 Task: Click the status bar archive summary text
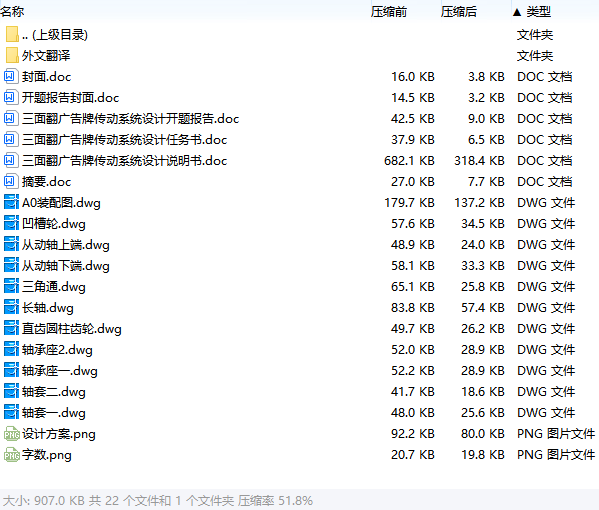point(158,500)
